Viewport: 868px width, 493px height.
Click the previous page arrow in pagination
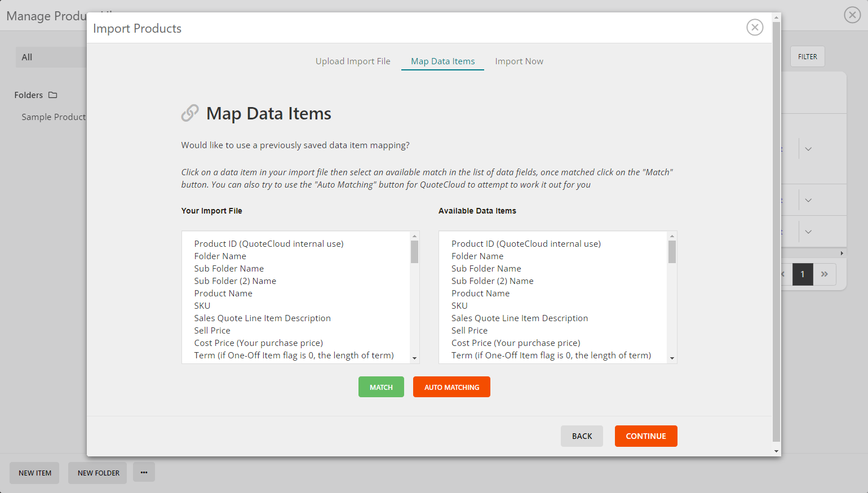782,274
